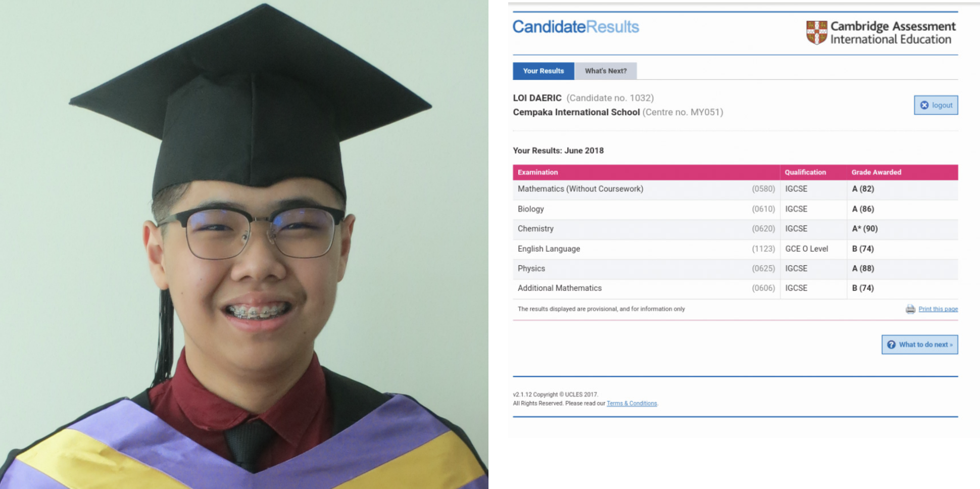Click the What to do next button
This screenshot has height=489, width=980.
point(920,345)
